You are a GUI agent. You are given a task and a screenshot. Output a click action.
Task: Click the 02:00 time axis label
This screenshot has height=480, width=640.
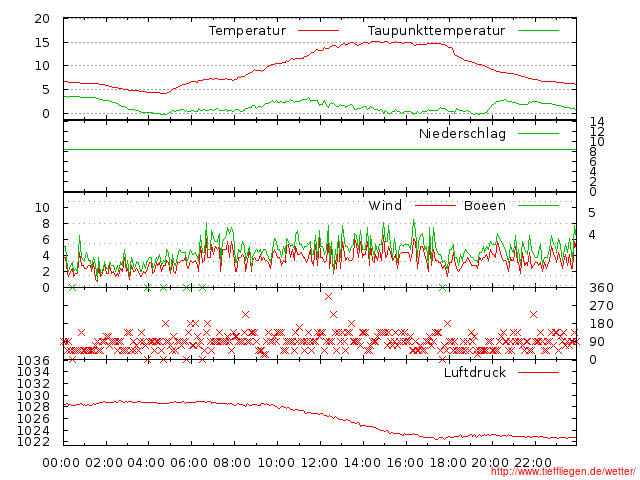(x=104, y=463)
